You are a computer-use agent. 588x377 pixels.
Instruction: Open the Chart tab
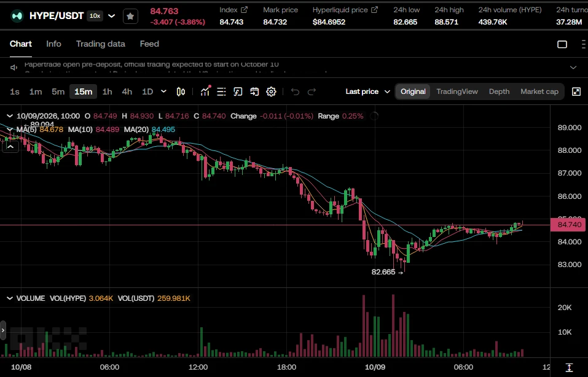(21, 44)
